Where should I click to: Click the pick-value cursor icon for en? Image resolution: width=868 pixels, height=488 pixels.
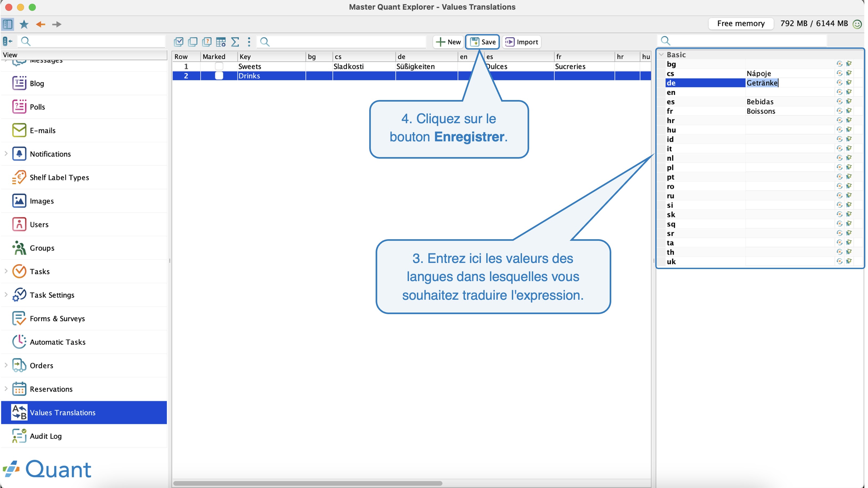click(849, 92)
